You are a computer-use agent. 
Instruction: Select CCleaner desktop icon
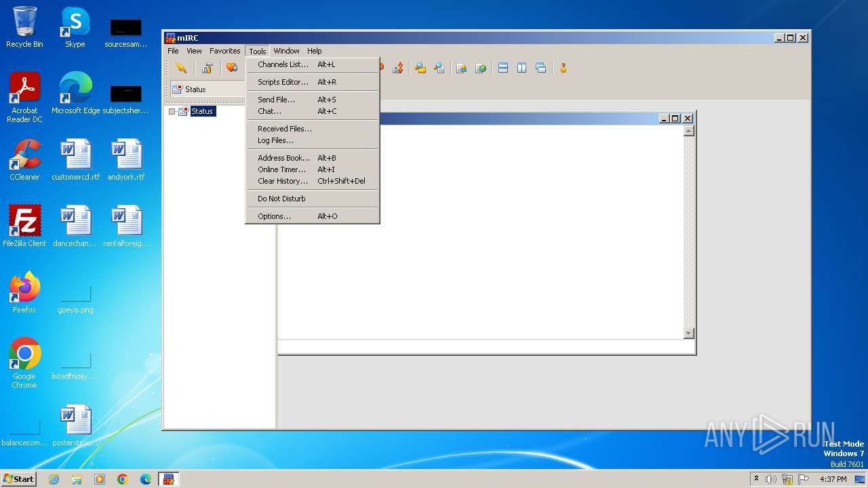pyautogui.click(x=24, y=160)
